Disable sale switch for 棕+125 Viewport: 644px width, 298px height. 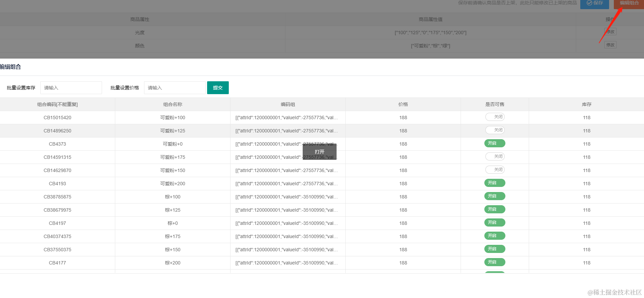[495, 209]
